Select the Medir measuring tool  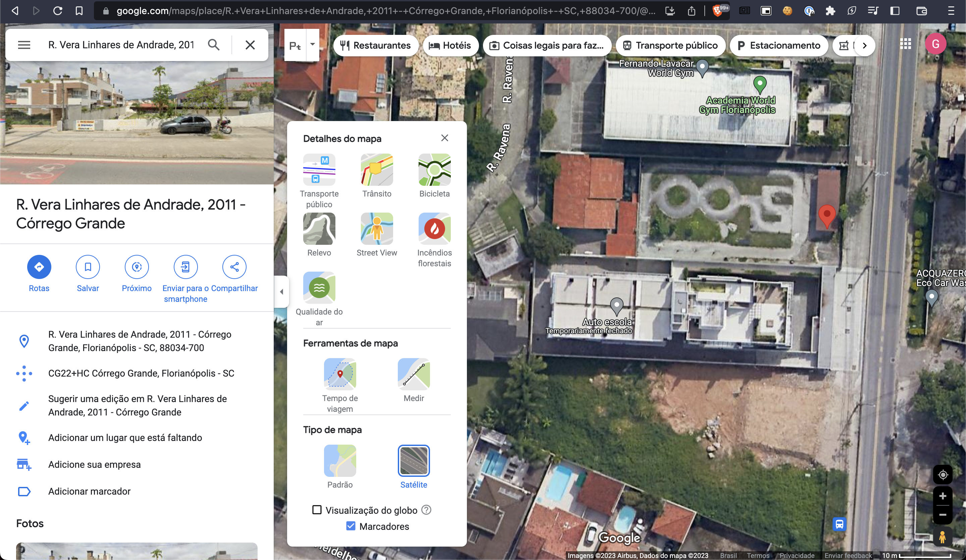[414, 374]
